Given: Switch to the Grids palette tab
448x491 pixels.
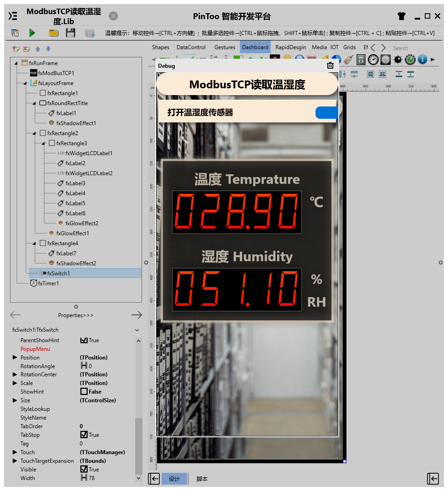Looking at the screenshot, I should pos(349,47).
